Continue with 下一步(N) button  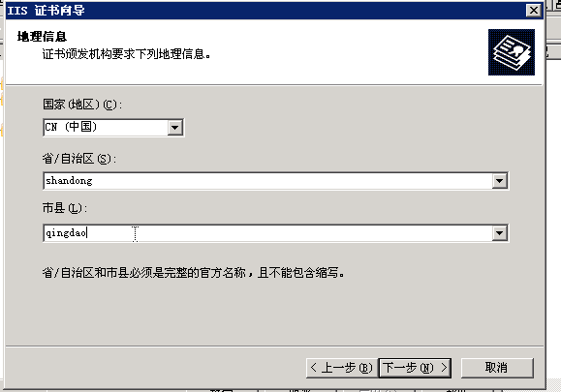[415, 368]
